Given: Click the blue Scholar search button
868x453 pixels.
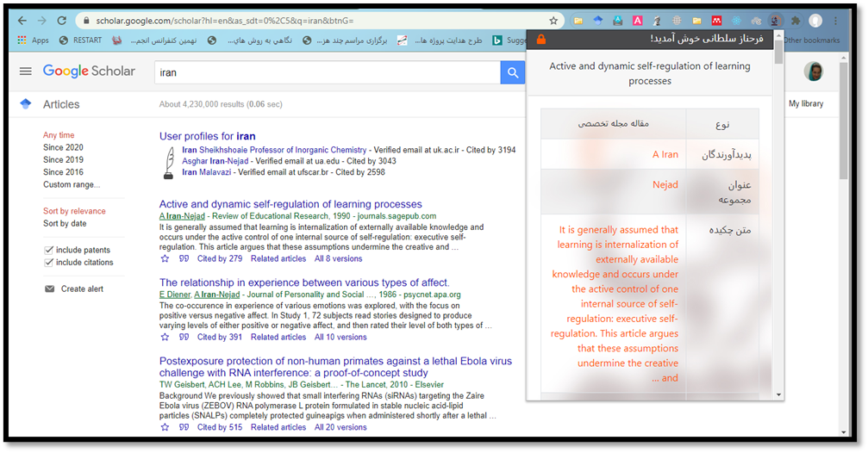Looking at the screenshot, I should pos(513,72).
